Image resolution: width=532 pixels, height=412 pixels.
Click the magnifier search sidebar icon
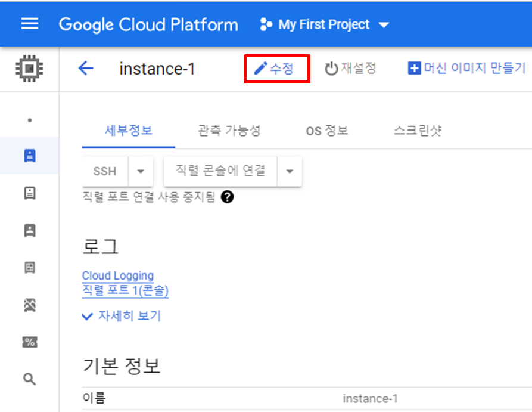[x=30, y=379]
